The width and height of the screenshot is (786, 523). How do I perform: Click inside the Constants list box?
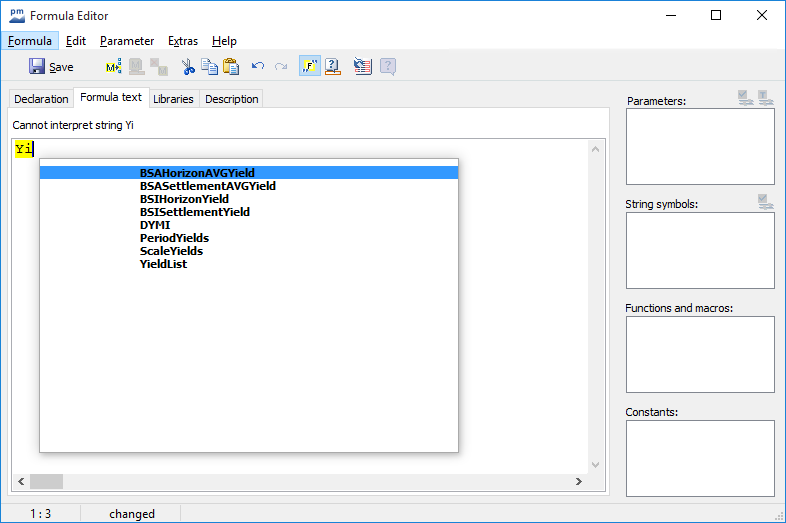tap(700, 457)
